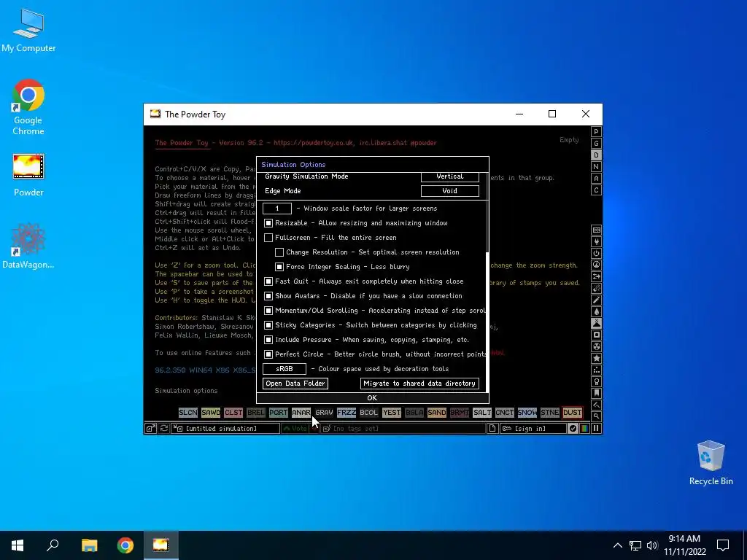
Task: Confirm options with the OK button
Action: pyautogui.click(x=373, y=398)
